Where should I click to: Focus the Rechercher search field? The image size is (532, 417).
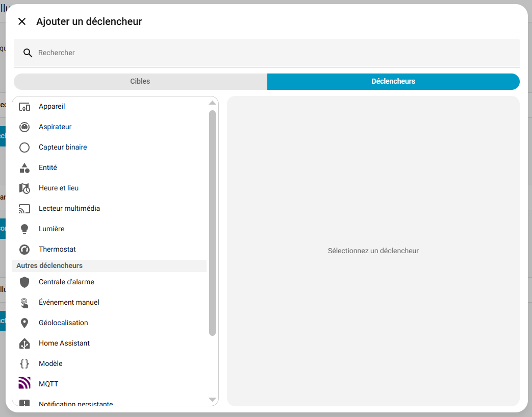[275, 53]
